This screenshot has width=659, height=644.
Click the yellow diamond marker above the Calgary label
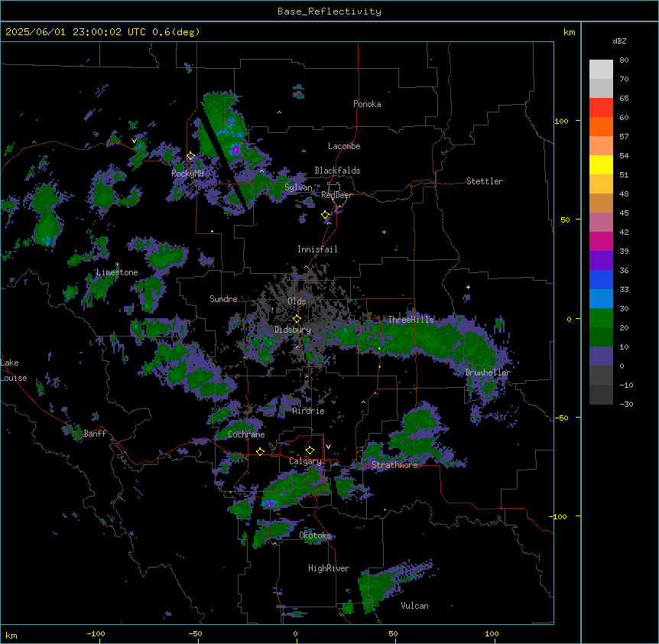point(310,450)
